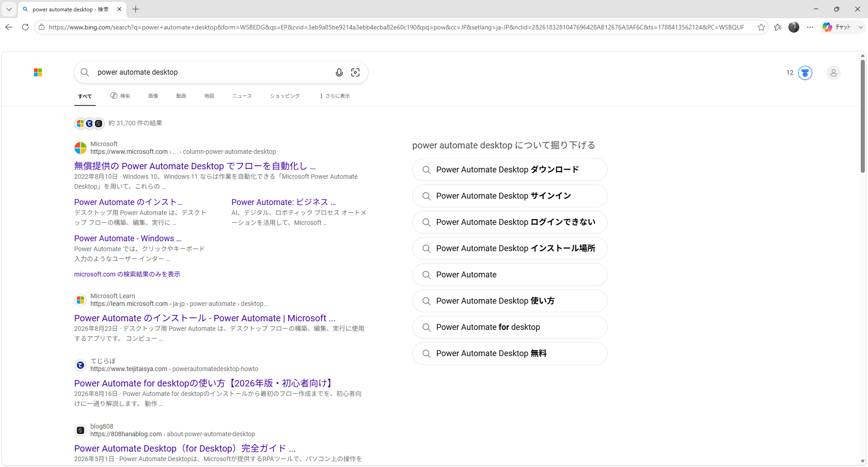Viewport: 868px width, 467px height.
Task: Open a new browser tab
Action: 136,9
